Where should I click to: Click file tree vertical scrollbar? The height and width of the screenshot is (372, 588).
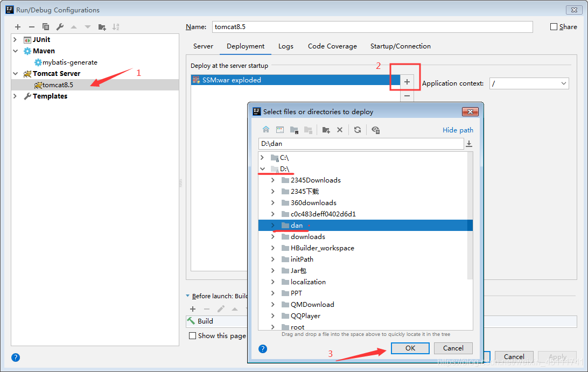pyautogui.click(x=470, y=216)
